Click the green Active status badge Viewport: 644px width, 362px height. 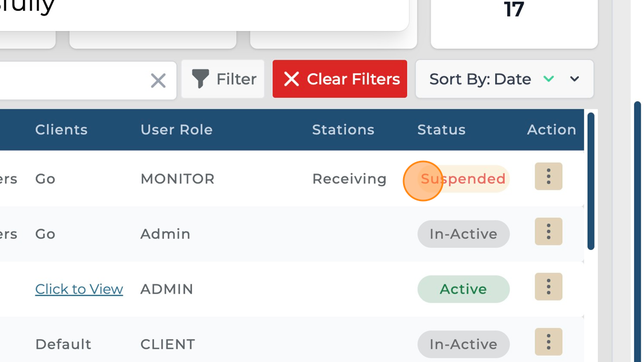463,289
